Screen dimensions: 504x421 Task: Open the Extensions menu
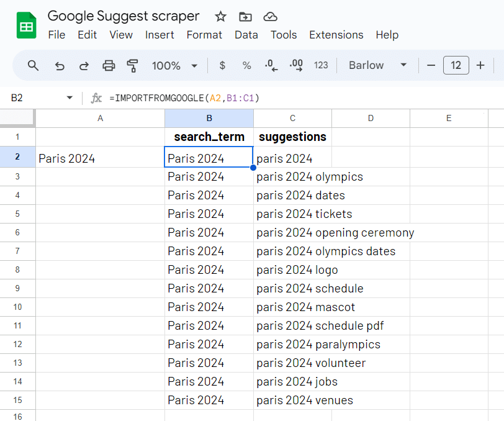336,35
